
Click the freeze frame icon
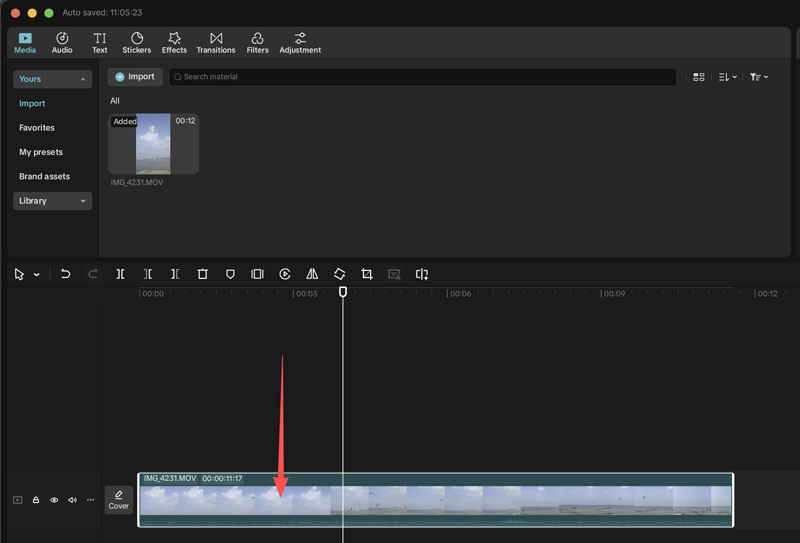257,274
